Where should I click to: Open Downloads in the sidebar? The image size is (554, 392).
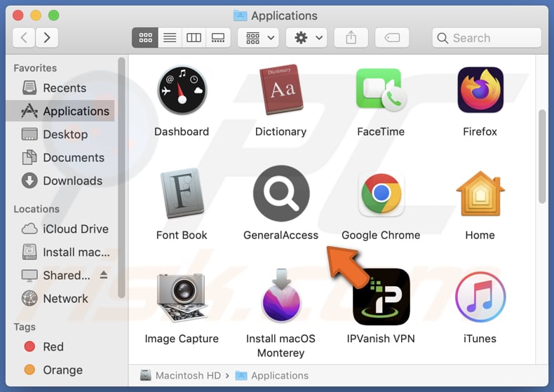point(60,181)
